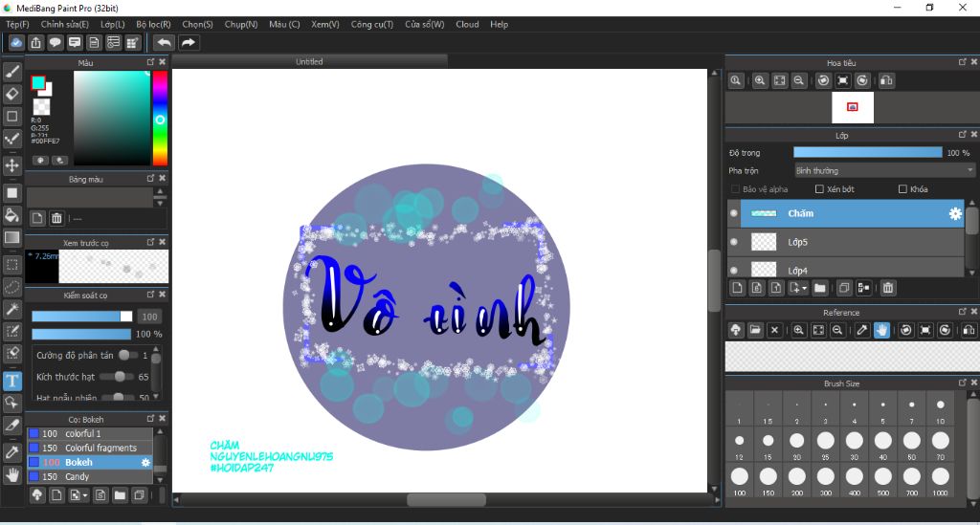This screenshot has height=525, width=980.
Task: Toggle Bảo vệ alpha checkbox
Action: (x=735, y=189)
